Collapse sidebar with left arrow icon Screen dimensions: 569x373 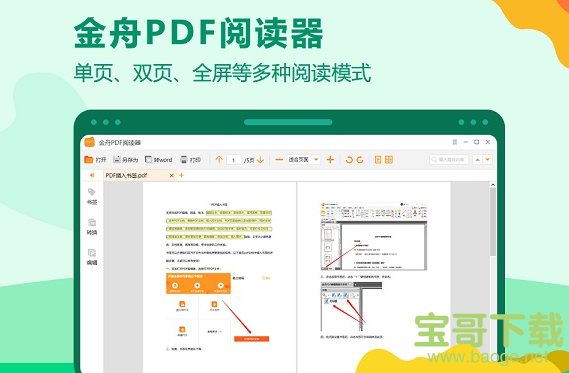[x=92, y=175]
